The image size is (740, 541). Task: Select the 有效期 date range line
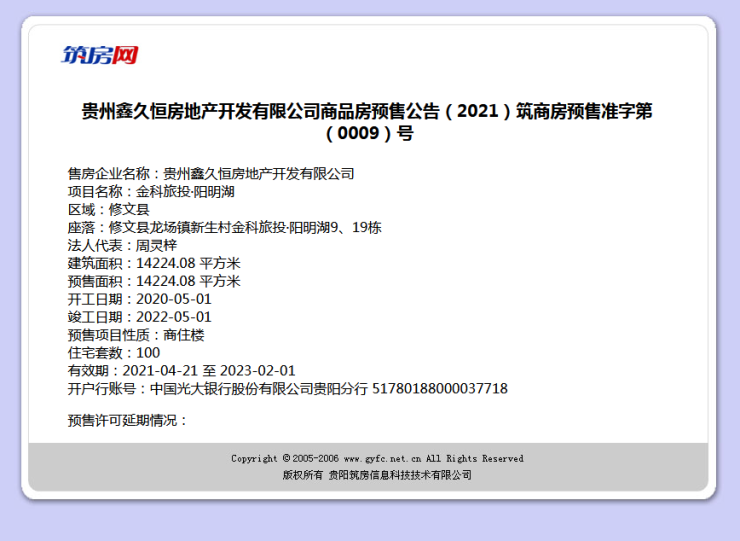[182, 371]
